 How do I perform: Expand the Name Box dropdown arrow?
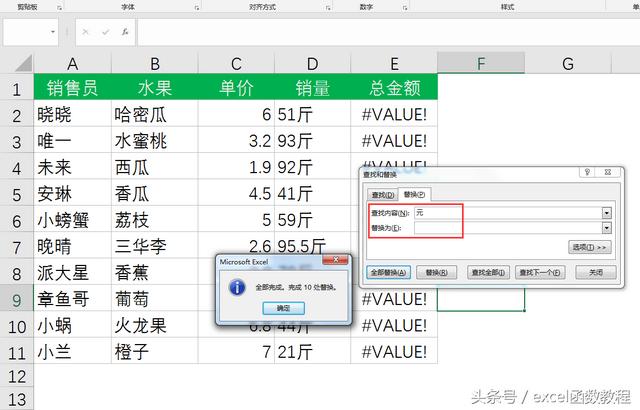[x=53, y=32]
